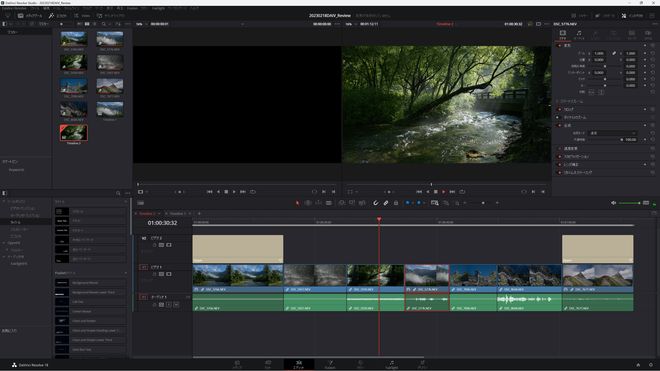
Task: Adjust the green volume slider
Action: pyautogui.click(x=630, y=203)
